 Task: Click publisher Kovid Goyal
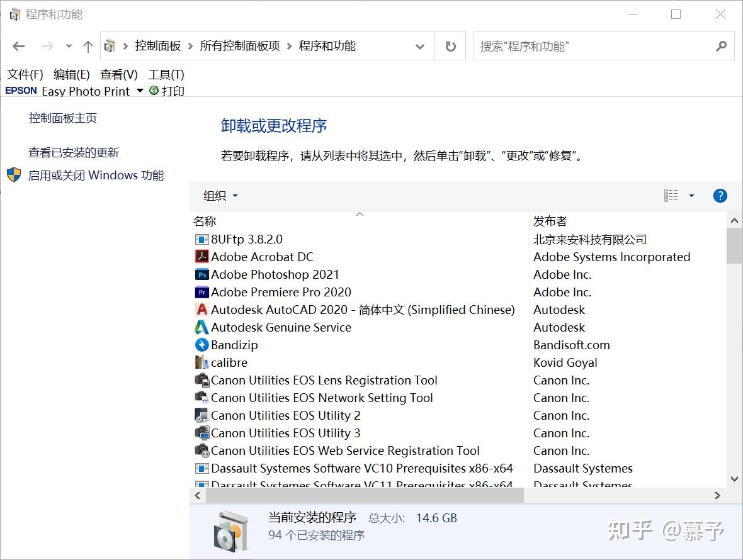click(x=565, y=362)
